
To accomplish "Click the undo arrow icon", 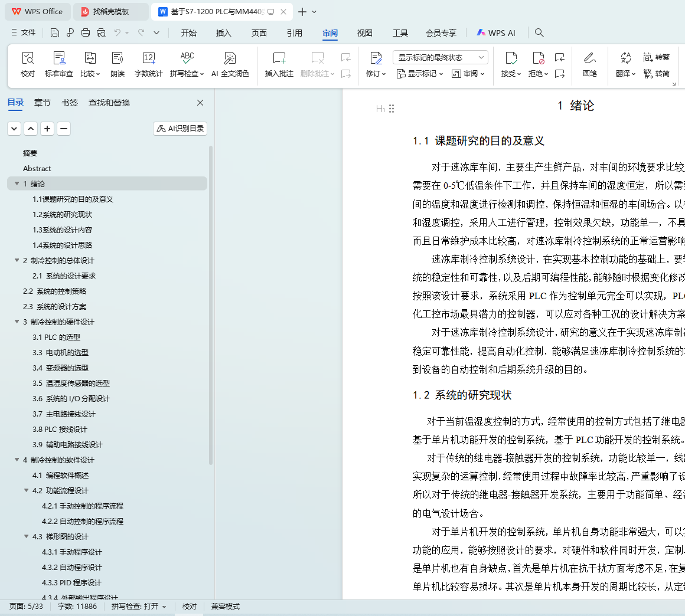I will (117, 32).
